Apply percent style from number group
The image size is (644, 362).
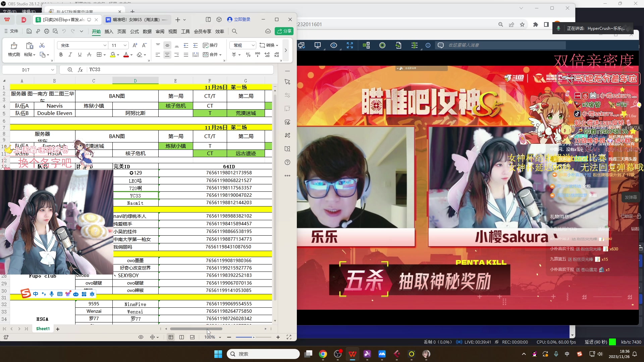248,55
